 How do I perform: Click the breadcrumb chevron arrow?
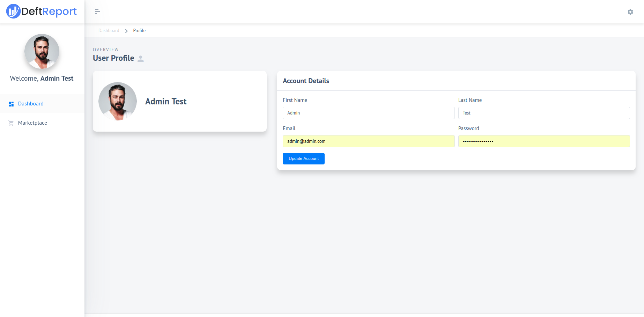tap(126, 31)
